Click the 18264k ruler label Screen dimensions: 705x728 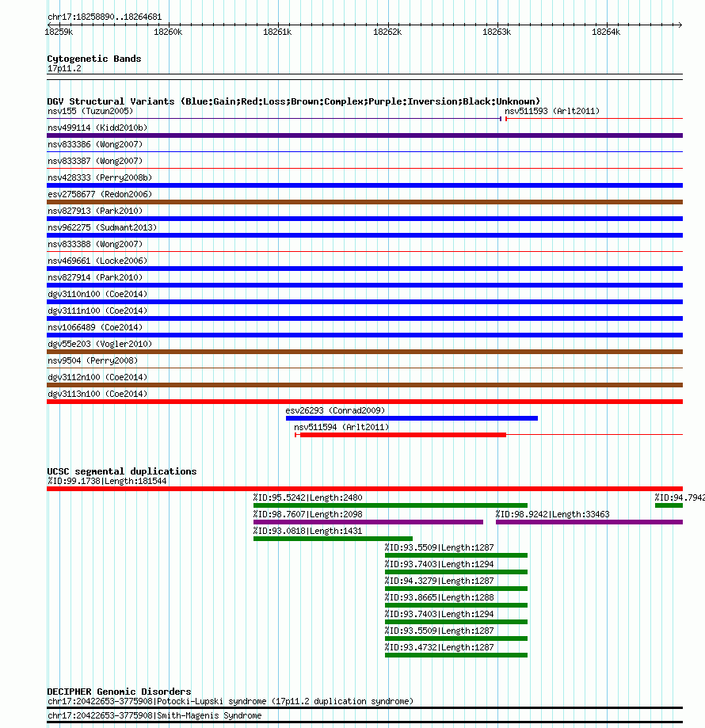(x=606, y=32)
